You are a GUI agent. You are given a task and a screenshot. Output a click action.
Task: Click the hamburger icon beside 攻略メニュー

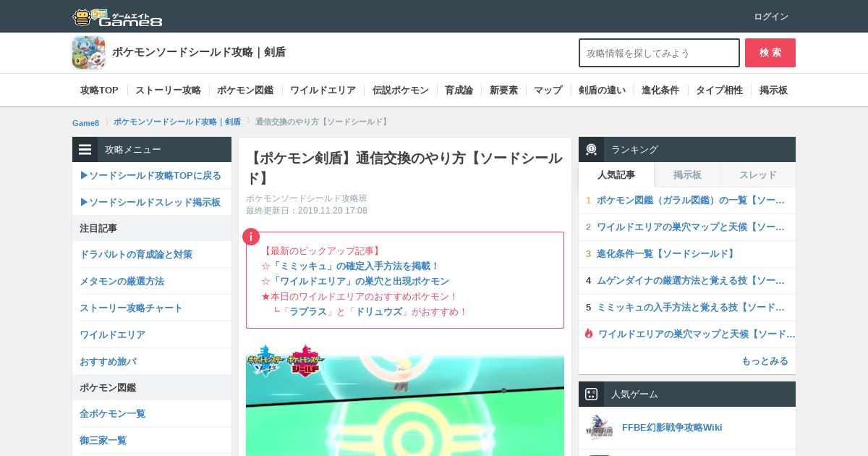point(85,150)
